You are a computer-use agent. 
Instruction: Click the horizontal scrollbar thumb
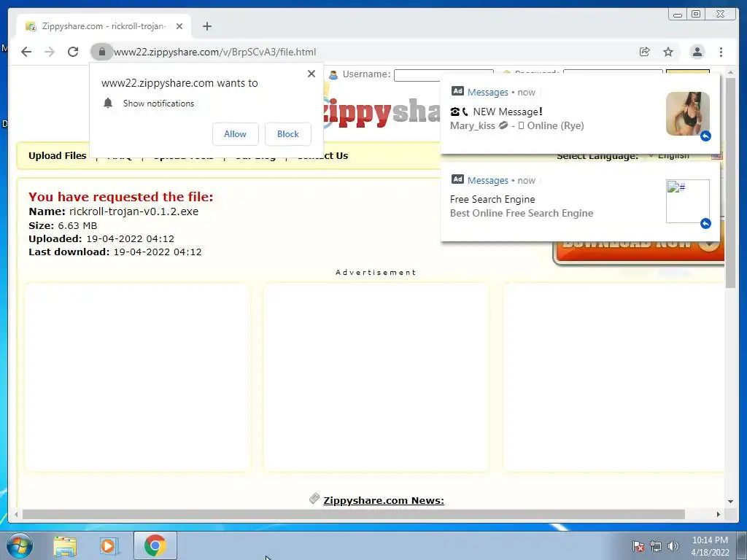coord(354,514)
